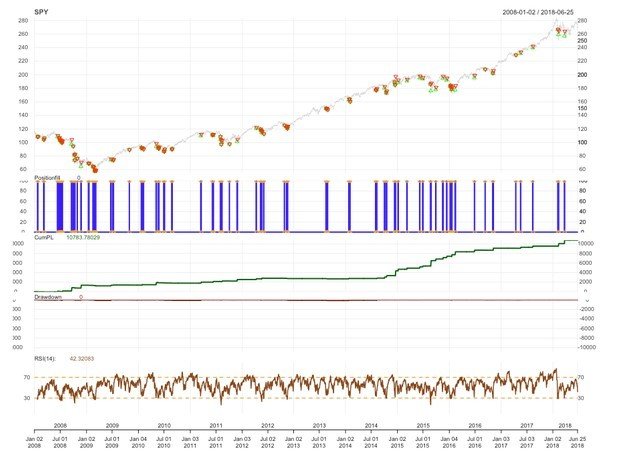
Task: Click the Jan 02 2009 date tick label
Action: click(x=86, y=442)
